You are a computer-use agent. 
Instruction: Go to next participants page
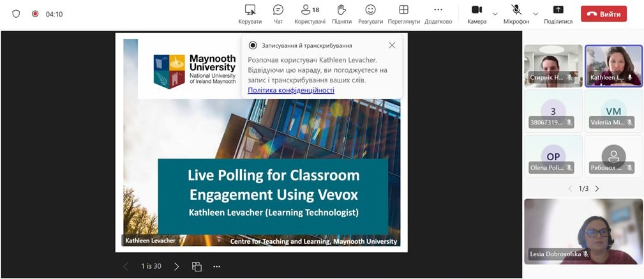pos(597,188)
